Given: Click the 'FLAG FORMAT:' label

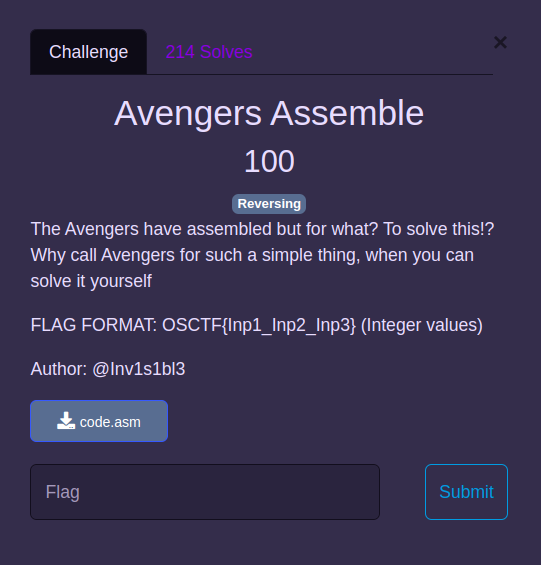Looking at the screenshot, I should tap(94, 325).
